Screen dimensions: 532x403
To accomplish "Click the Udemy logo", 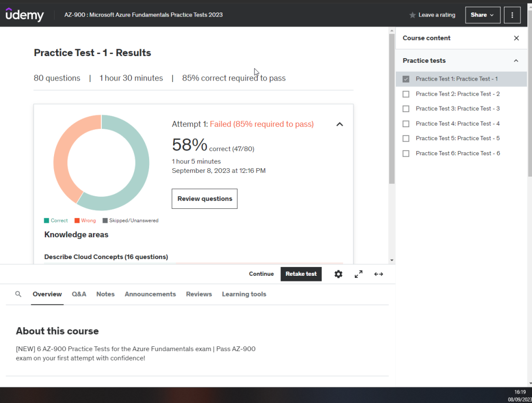I will (x=25, y=15).
